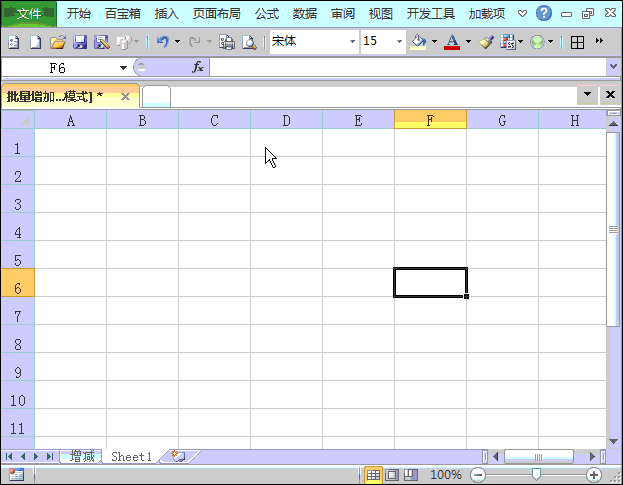Click the green round toolbar icon

point(537,42)
